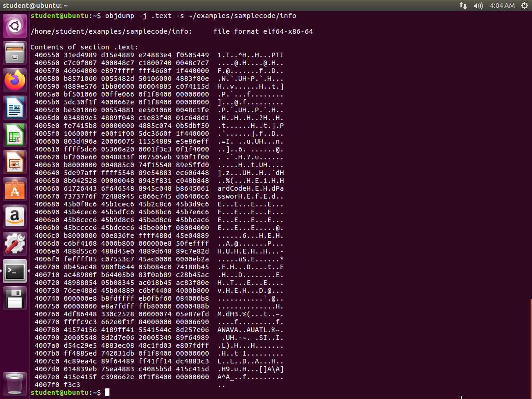Open the Files manager from the launcher
This screenshot has width=532, height=399.
(15, 53)
